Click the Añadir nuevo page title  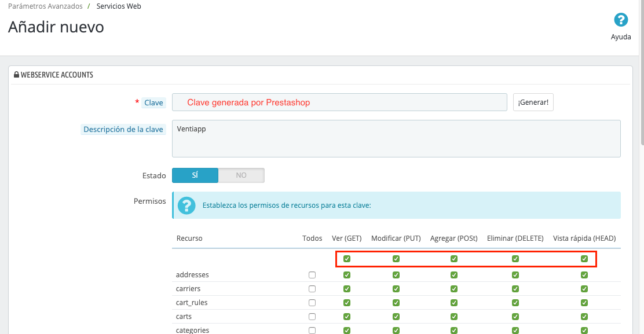pos(56,27)
